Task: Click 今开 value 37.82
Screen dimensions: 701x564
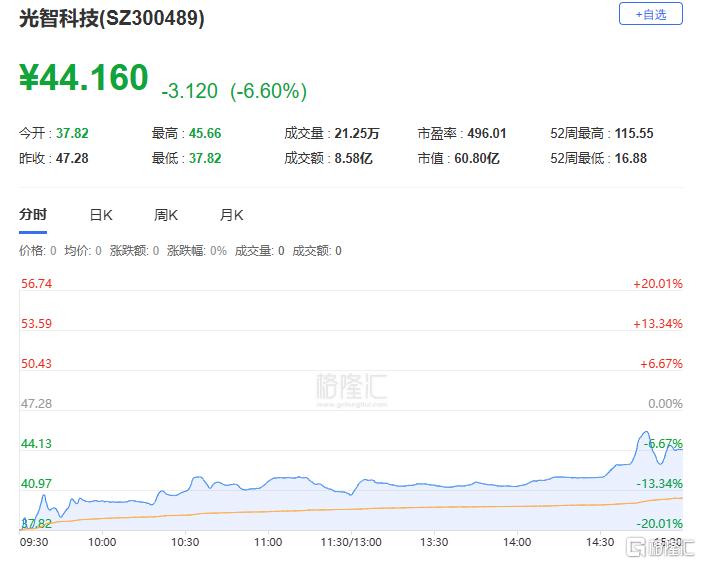Action: coord(72,133)
